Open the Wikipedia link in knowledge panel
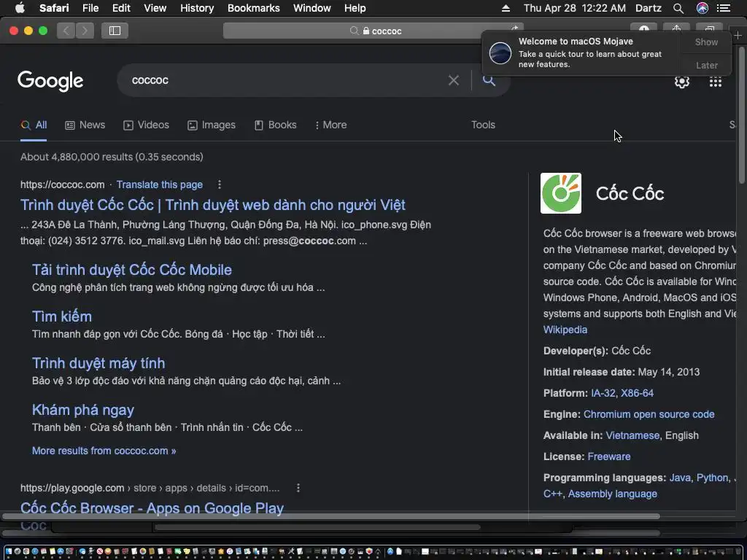The width and height of the screenshot is (747, 560). [x=565, y=330]
